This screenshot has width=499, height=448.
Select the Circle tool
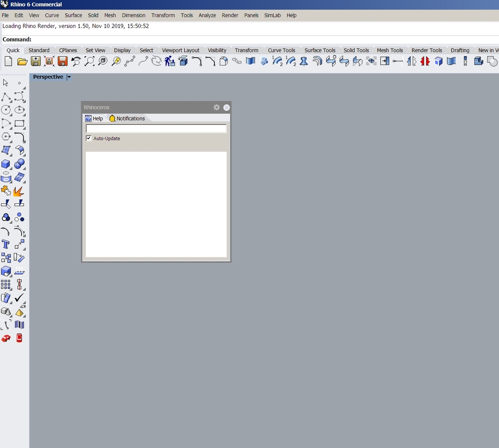6,110
